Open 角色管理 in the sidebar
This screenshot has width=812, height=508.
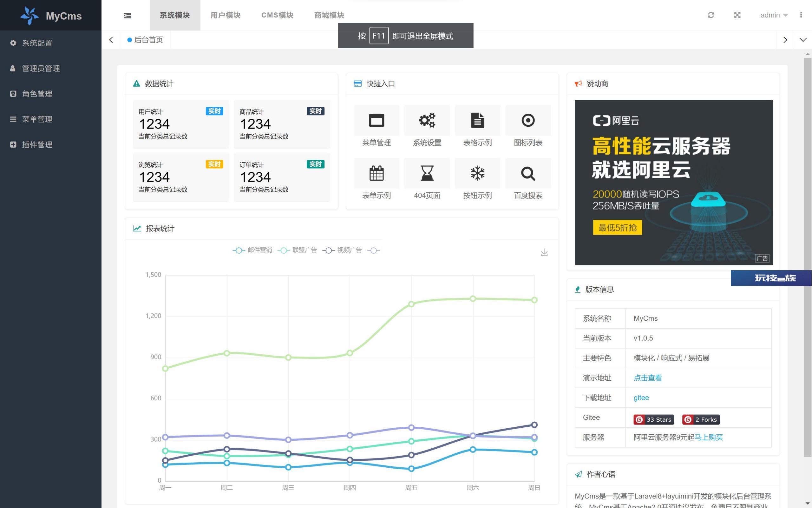point(51,94)
